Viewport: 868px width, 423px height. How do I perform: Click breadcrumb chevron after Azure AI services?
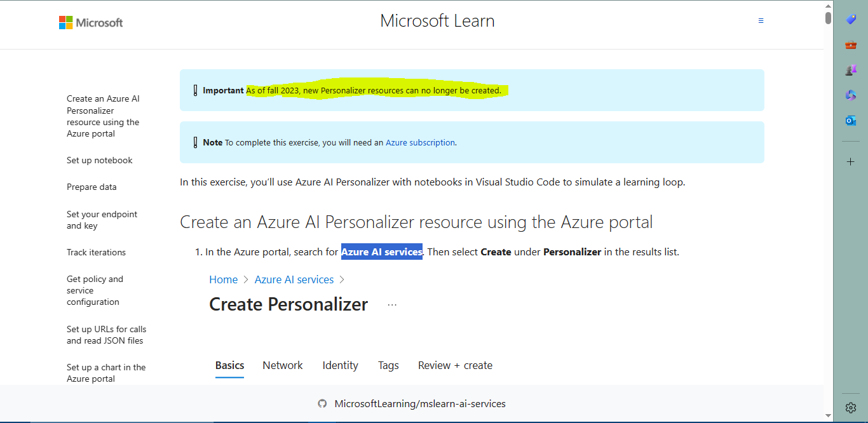[342, 279]
